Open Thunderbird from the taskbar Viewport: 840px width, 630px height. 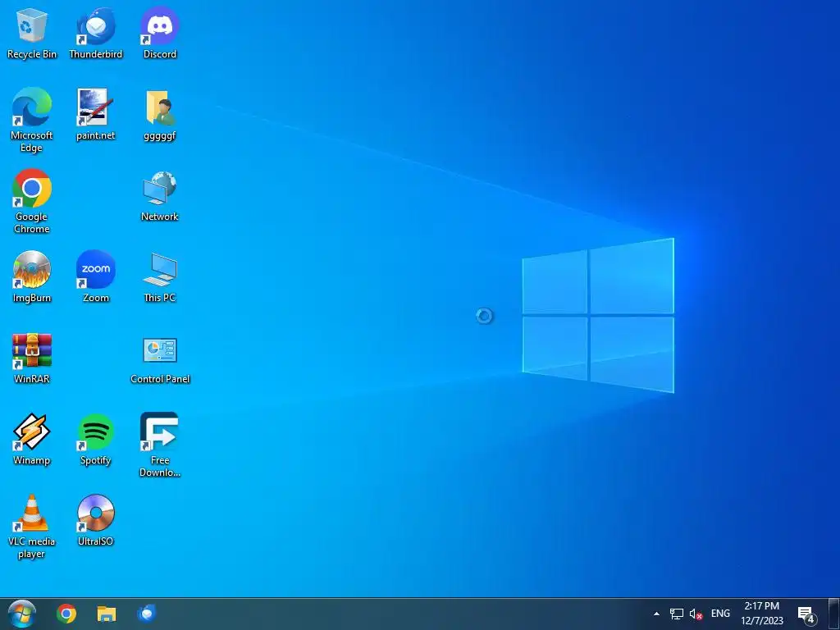point(146,614)
